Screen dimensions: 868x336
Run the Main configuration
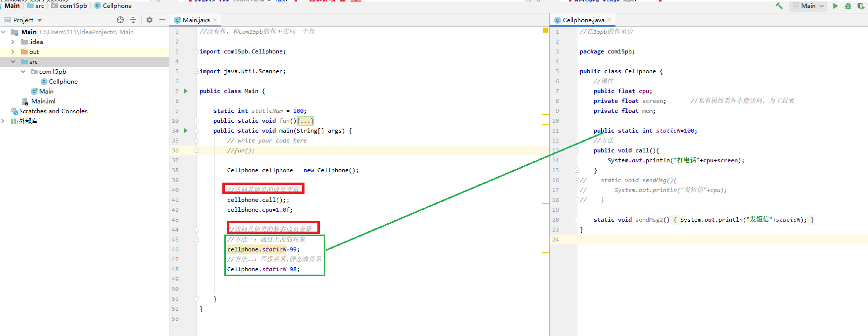[x=836, y=6]
